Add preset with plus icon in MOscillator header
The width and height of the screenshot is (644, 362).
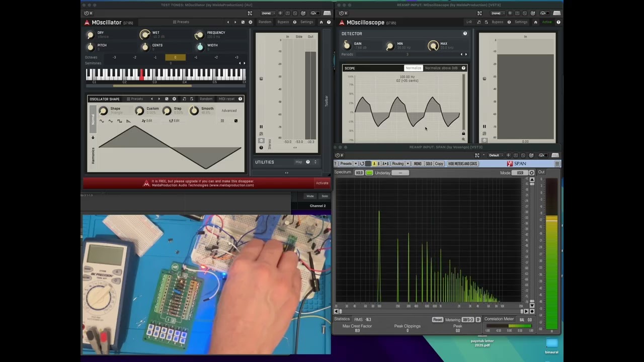pos(251,22)
